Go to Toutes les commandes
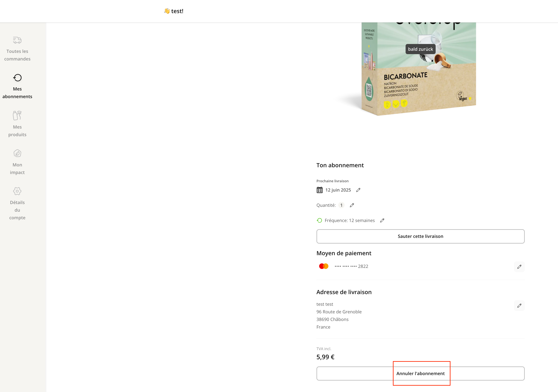 (x=17, y=55)
